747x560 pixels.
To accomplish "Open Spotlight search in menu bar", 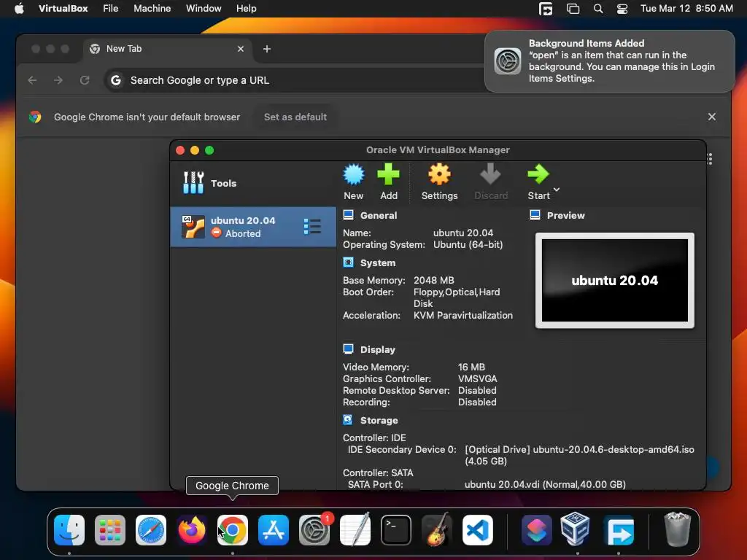I will [598, 9].
